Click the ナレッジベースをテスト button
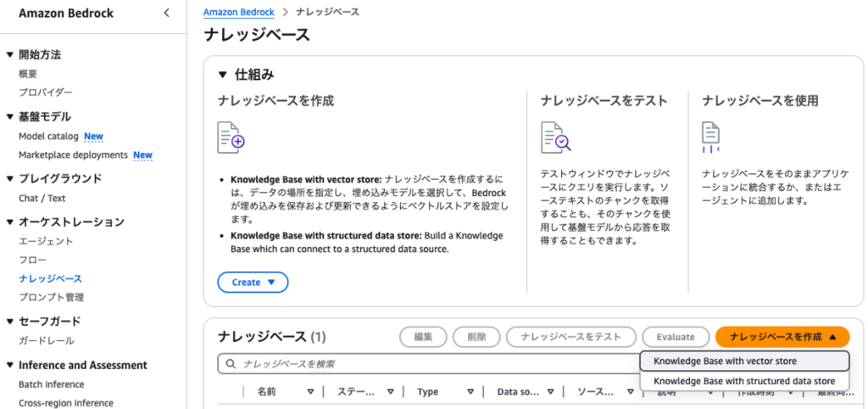 pyautogui.click(x=570, y=337)
